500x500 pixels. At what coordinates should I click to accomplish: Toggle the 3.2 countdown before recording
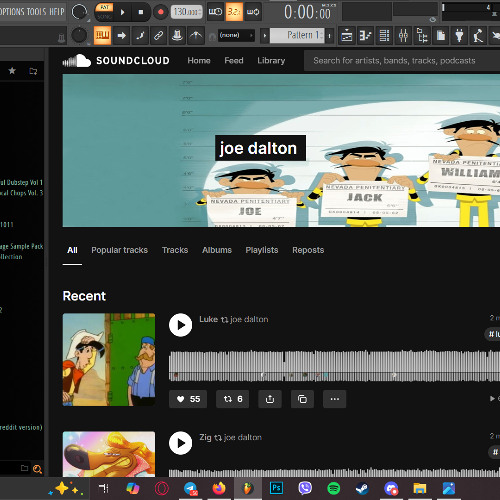(234, 12)
